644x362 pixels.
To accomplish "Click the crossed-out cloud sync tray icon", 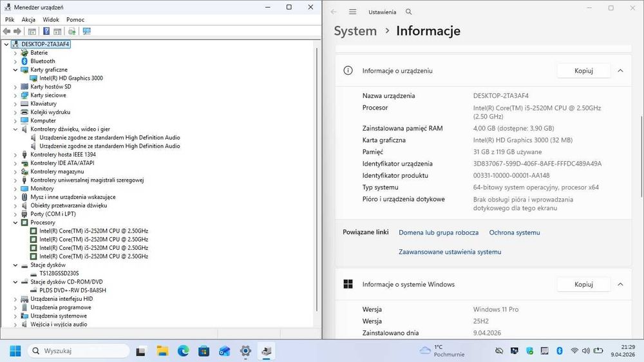I will point(499,351).
